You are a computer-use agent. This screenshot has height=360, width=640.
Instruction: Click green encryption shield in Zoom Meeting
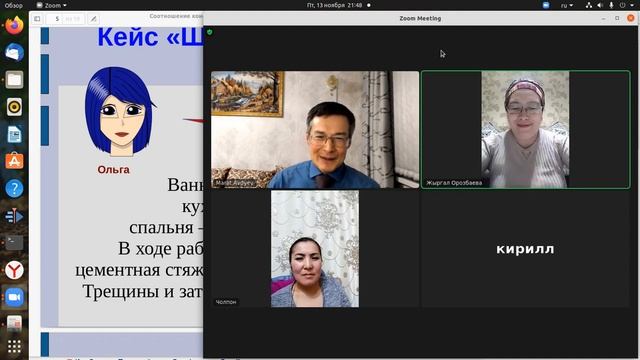210,32
